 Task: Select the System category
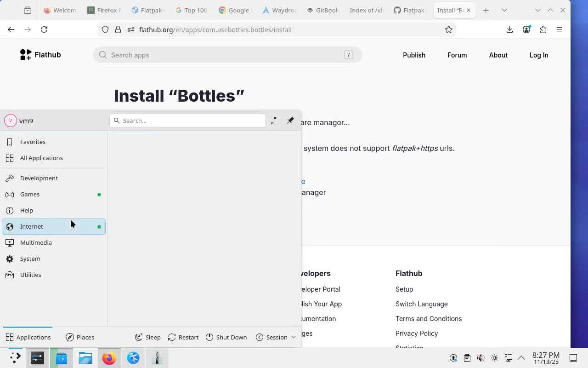54,259
